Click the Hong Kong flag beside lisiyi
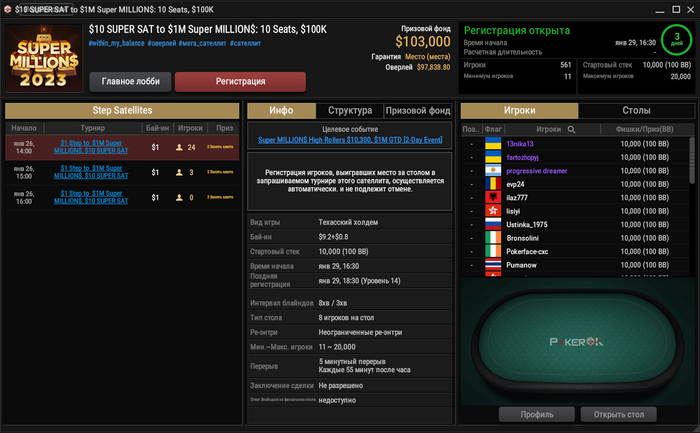700x433 pixels. point(493,211)
